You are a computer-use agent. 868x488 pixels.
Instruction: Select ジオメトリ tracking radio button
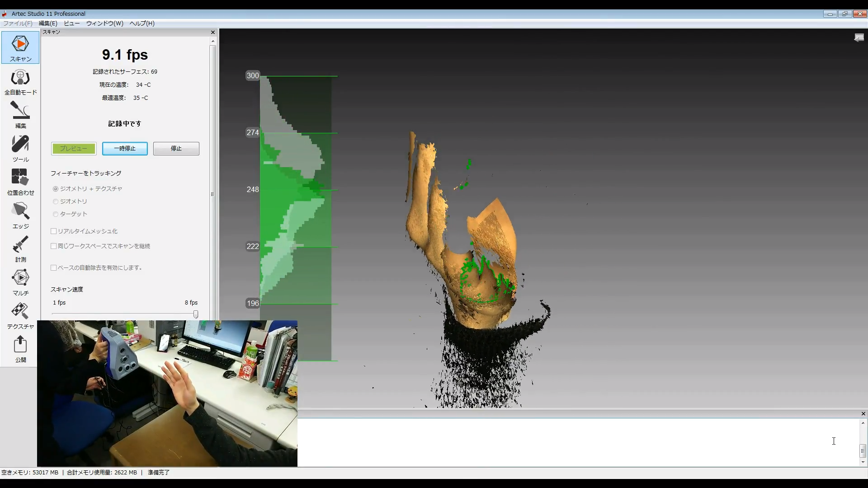[x=56, y=201]
